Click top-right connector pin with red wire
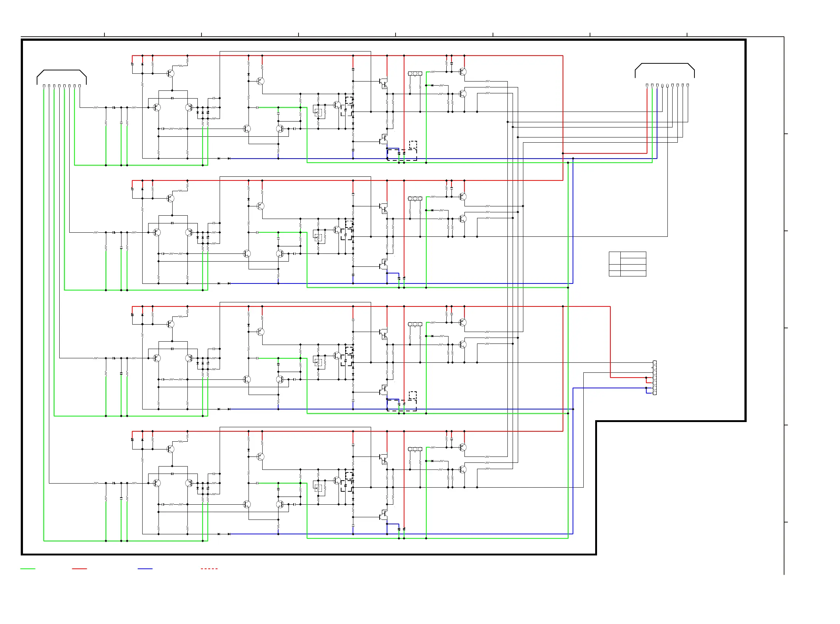840x624 pixels. pyautogui.click(x=647, y=85)
